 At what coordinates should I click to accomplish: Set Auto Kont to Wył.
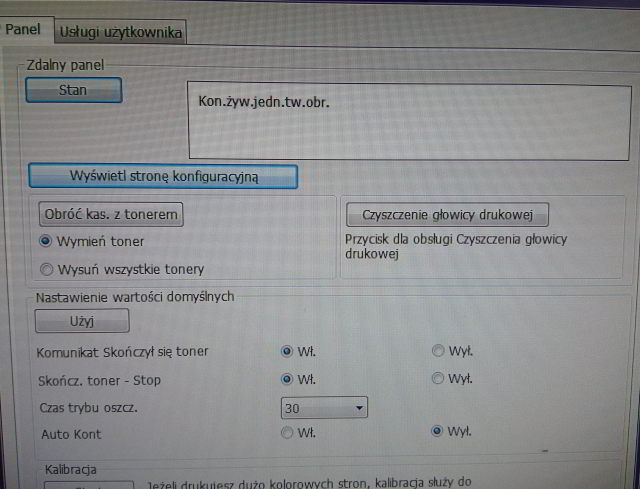tap(436, 432)
